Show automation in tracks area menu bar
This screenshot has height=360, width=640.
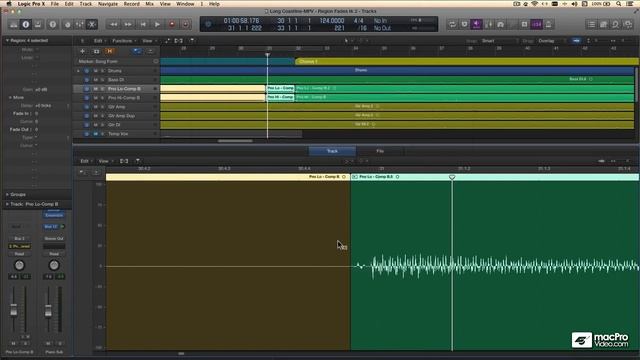point(168,41)
